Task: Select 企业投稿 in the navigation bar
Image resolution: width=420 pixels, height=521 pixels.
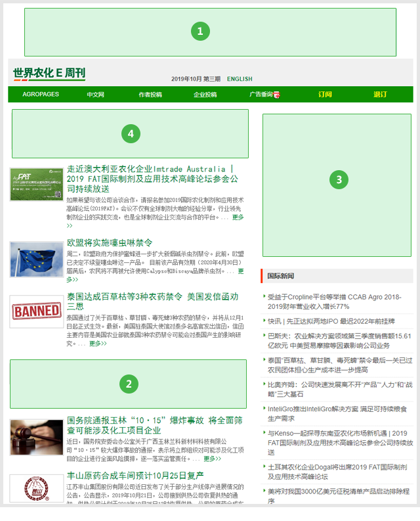Action: coord(205,95)
